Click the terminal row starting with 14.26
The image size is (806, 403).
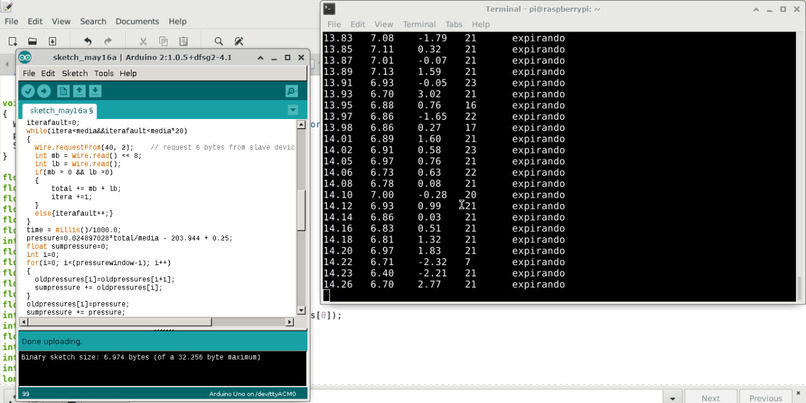pyautogui.click(x=445, y=284)
